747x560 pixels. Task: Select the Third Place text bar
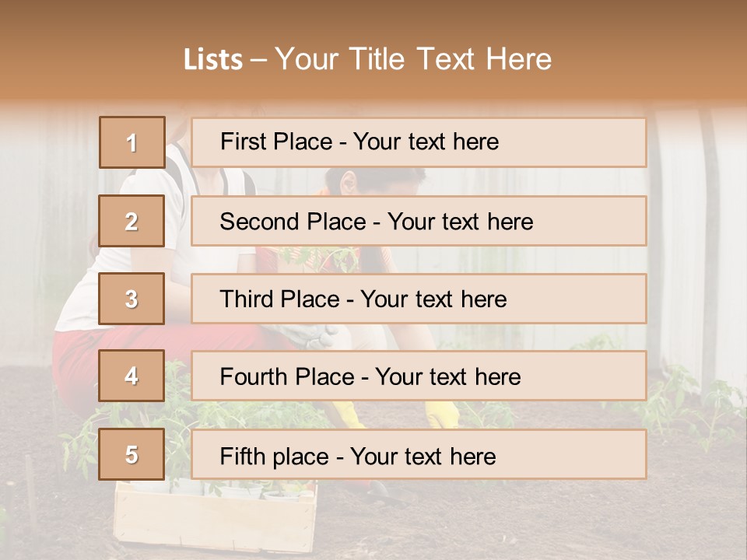click(419, 299)
